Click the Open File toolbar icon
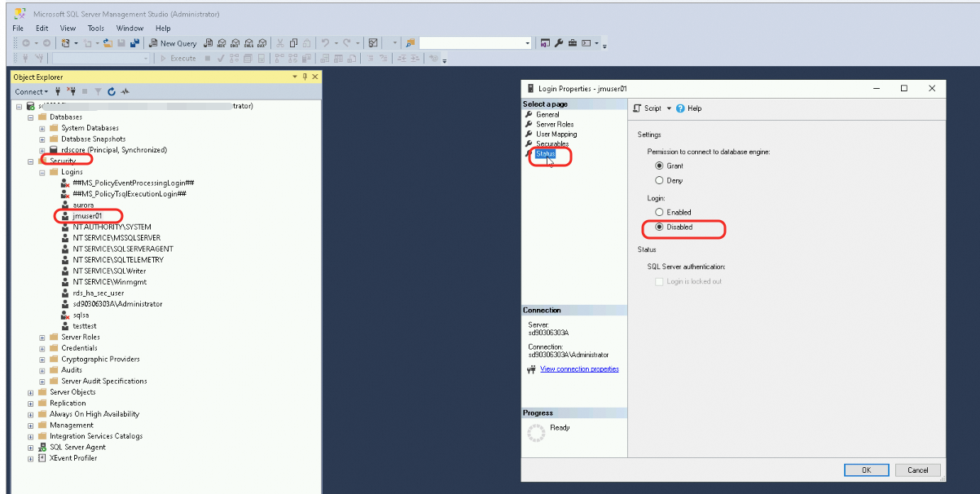 [108, 43]
